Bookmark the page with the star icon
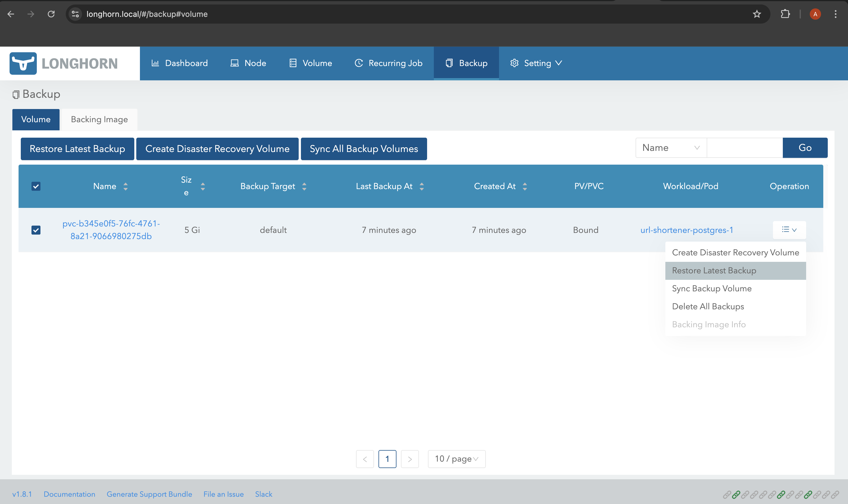848x504 pixels. coord(757,14)
